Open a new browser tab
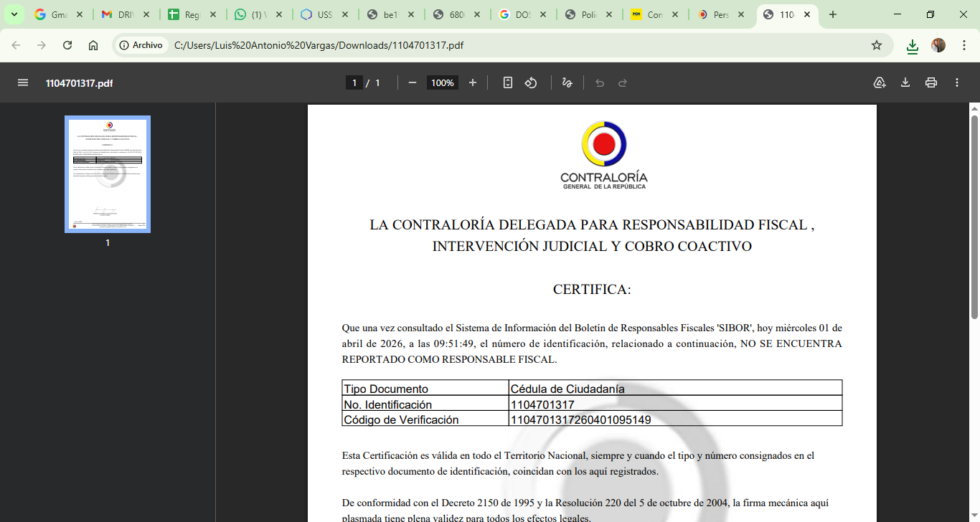Viewport: 980px width, 522px height. pyautogui.click(x=833, y=14)
